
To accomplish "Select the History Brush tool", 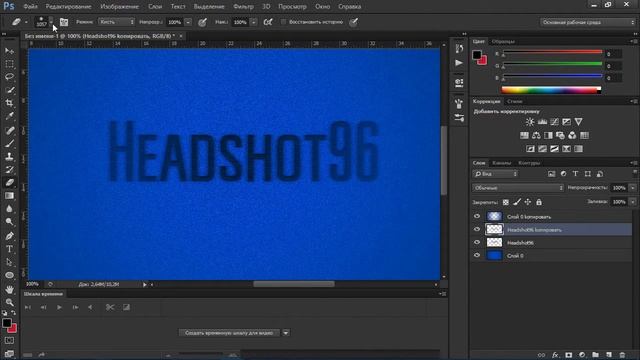I will point(9,170).
